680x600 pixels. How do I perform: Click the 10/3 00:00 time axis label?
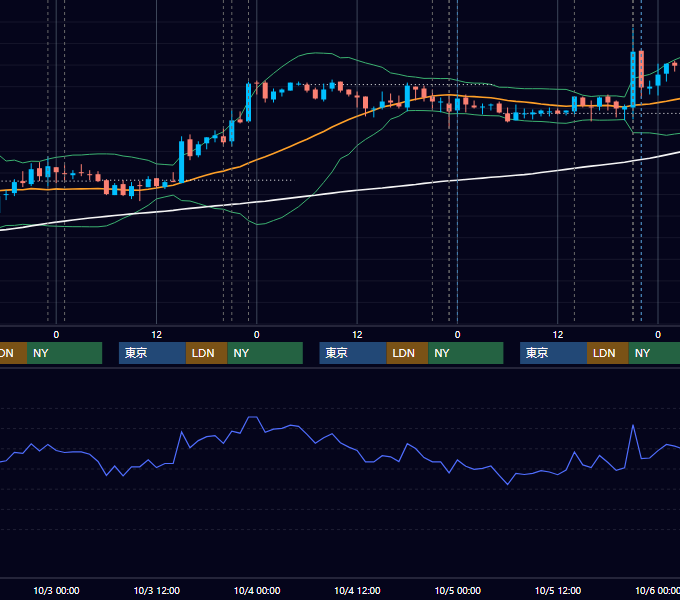[x=56, y=590]
